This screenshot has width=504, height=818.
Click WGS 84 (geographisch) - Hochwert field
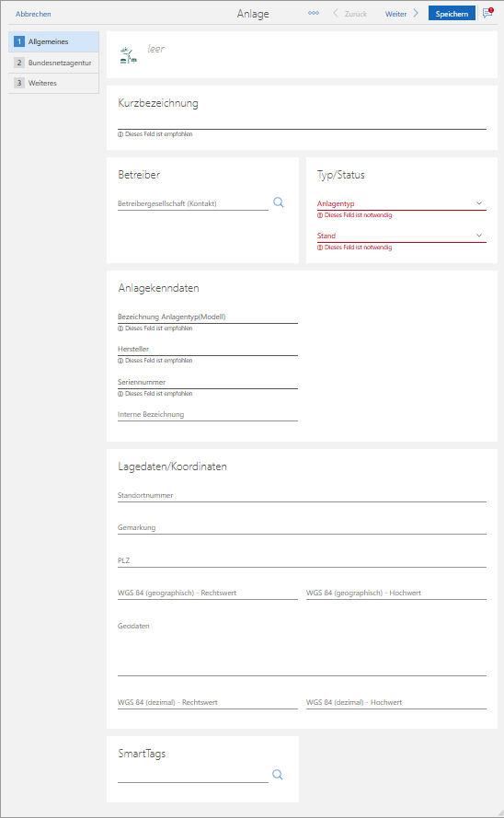pyautogui.click(x=396, y=593)
